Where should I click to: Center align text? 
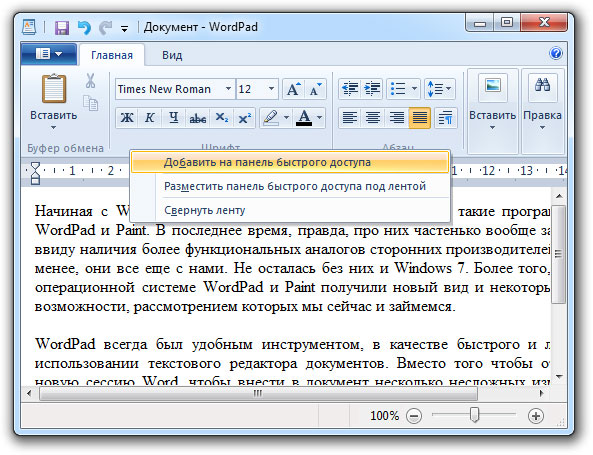(x=373, y=118)
